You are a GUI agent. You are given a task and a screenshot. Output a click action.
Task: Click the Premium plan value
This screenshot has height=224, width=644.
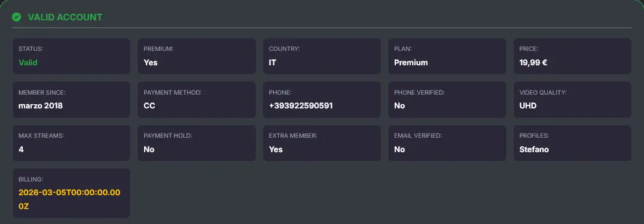[x=411, y=62]
